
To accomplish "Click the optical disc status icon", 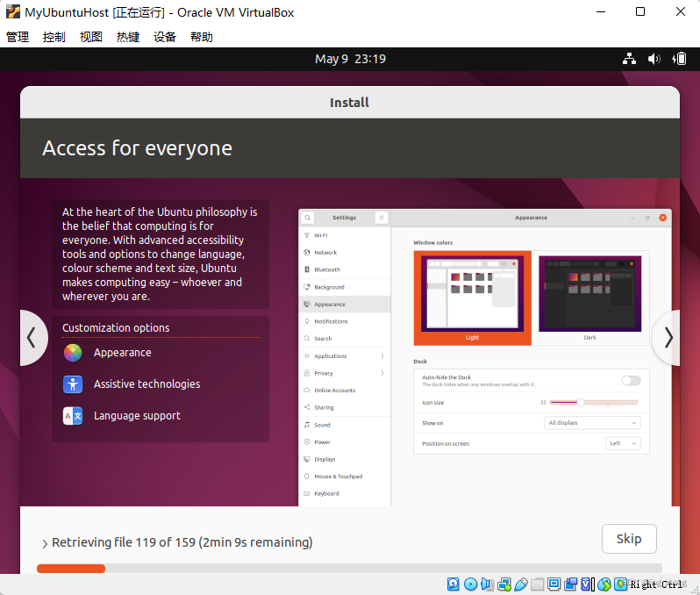I will pyautogui.click(x=470, y=584).
